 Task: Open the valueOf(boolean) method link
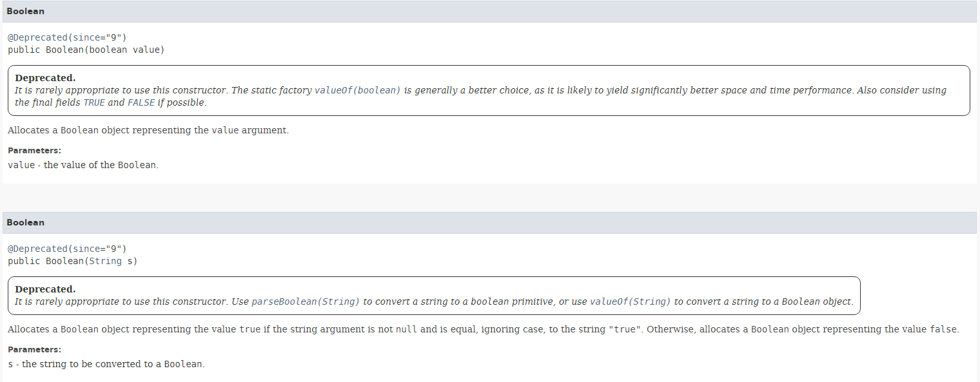(357, 90)
